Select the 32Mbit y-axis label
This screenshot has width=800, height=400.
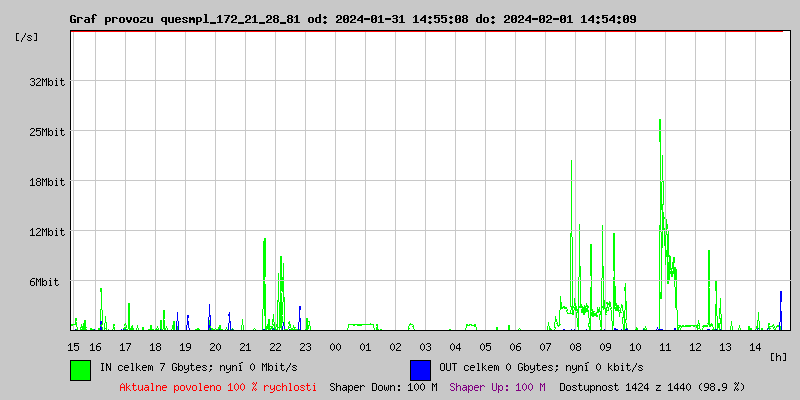48,82
